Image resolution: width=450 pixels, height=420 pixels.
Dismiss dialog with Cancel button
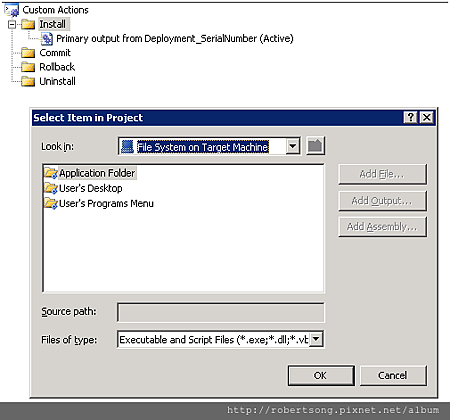(x=393, y=376)
